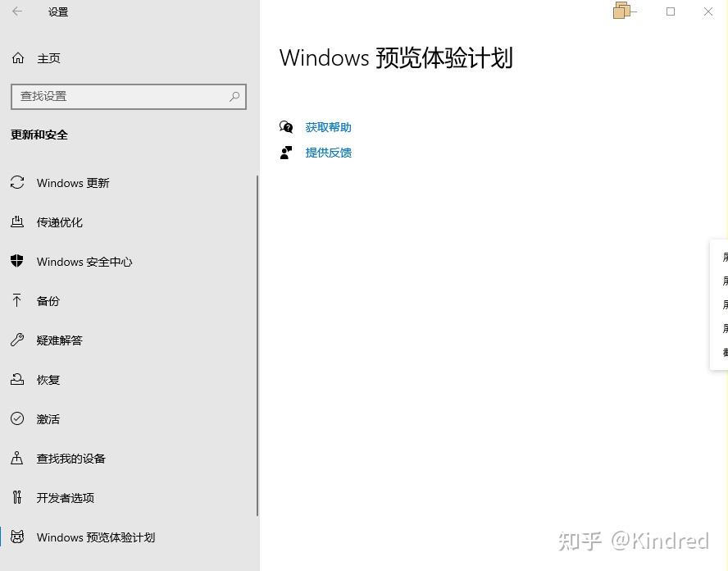Click the sidebar vertical scrollbar

tap(257, 345)
